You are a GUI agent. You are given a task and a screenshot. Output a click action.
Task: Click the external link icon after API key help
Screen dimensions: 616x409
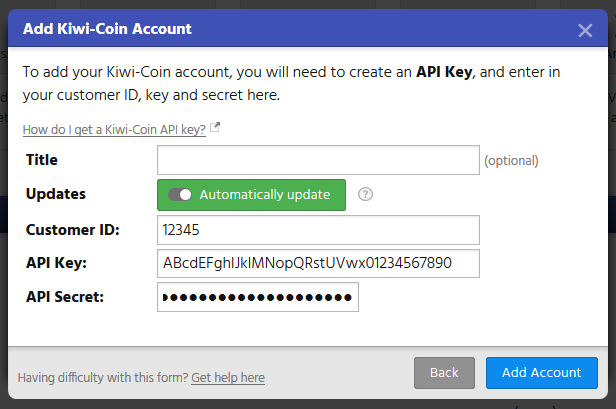(x=215, y=128)
